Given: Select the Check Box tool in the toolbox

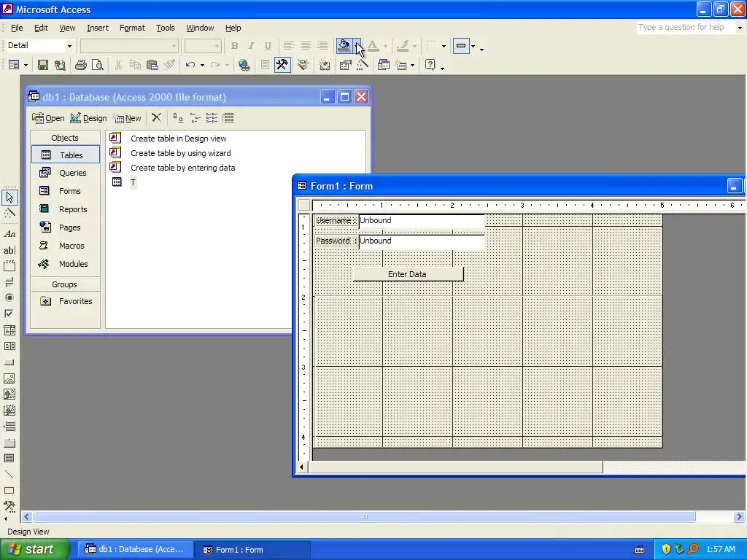Looking at the screenshot, I should pyautogui.click(x=9, y=314).
